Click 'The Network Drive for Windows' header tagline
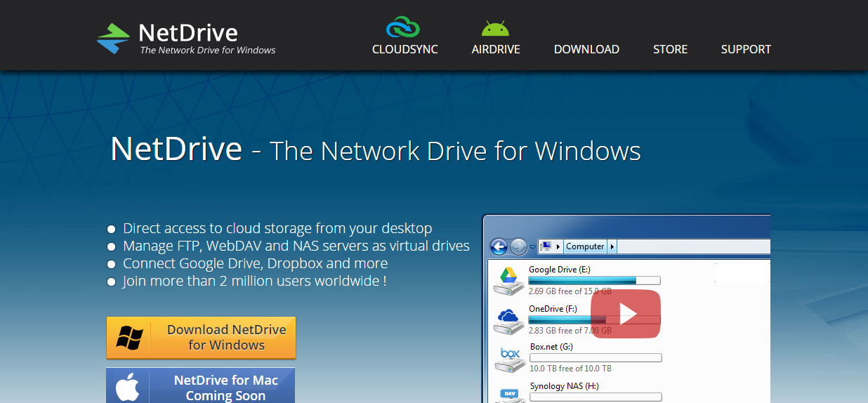 pyautogui.click(x=208, y=50)
